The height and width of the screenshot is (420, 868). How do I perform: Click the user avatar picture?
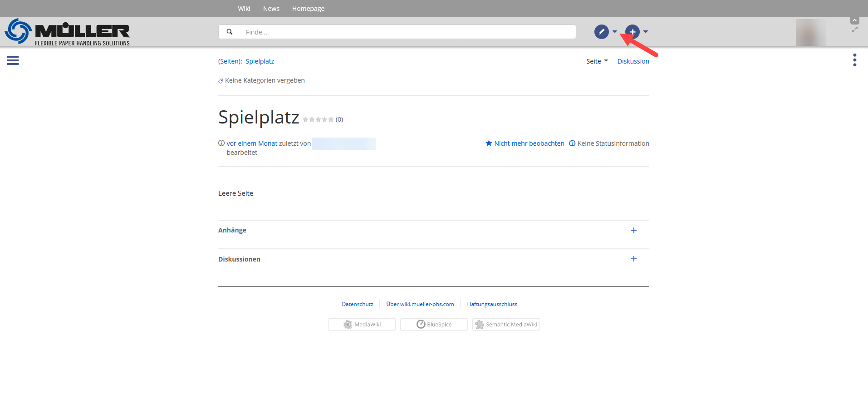coord(810,32)
